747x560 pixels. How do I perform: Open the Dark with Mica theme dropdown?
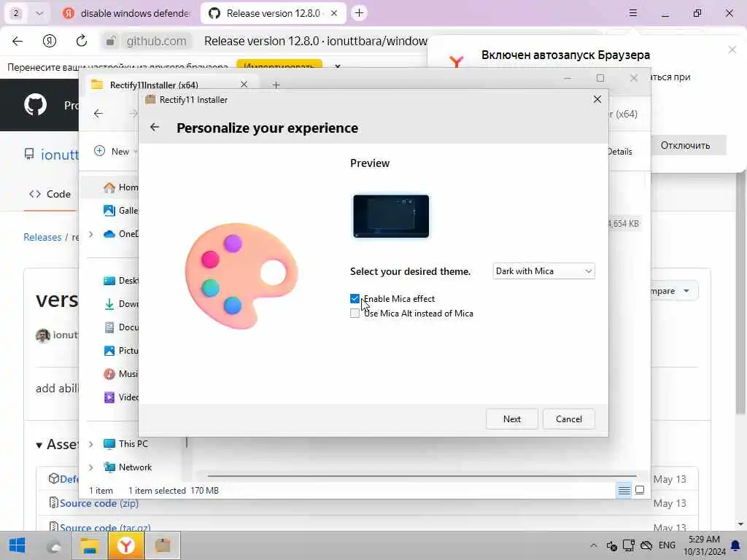tap(543, 271)
